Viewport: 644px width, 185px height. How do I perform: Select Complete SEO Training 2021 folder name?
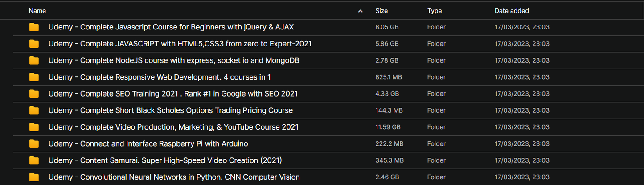point(173,94)
